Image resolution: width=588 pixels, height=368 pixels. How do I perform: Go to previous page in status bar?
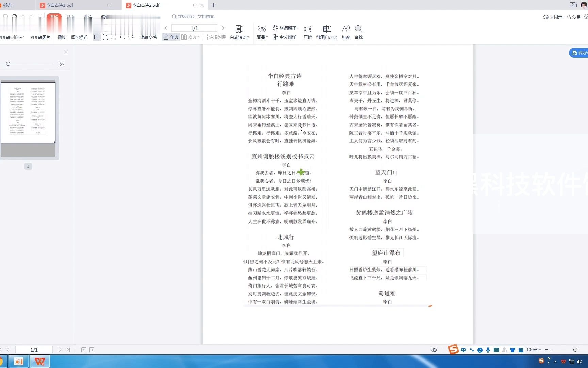(x=8, y=350)
